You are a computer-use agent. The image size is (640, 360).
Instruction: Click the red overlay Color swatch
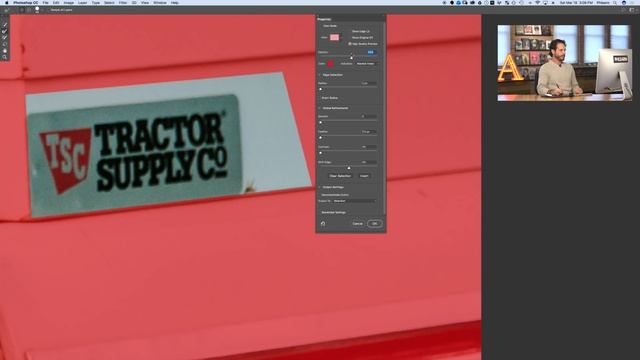331,64
